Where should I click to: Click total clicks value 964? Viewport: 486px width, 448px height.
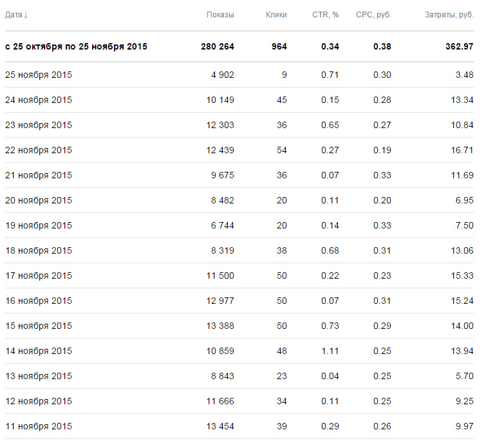pos(279,46)
